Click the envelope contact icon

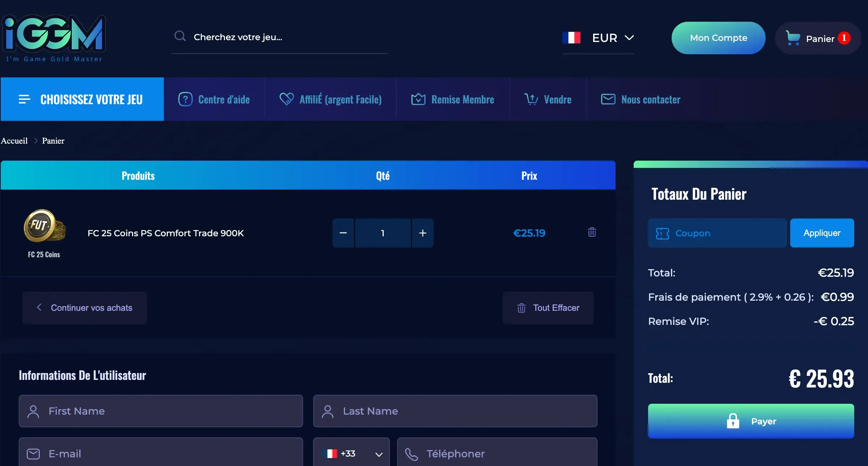tap(608, 99)
